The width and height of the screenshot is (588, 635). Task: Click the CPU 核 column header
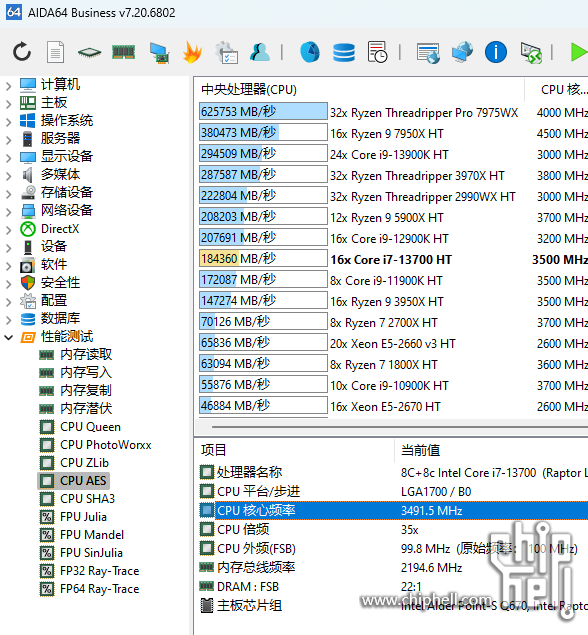tap(557, 89)
